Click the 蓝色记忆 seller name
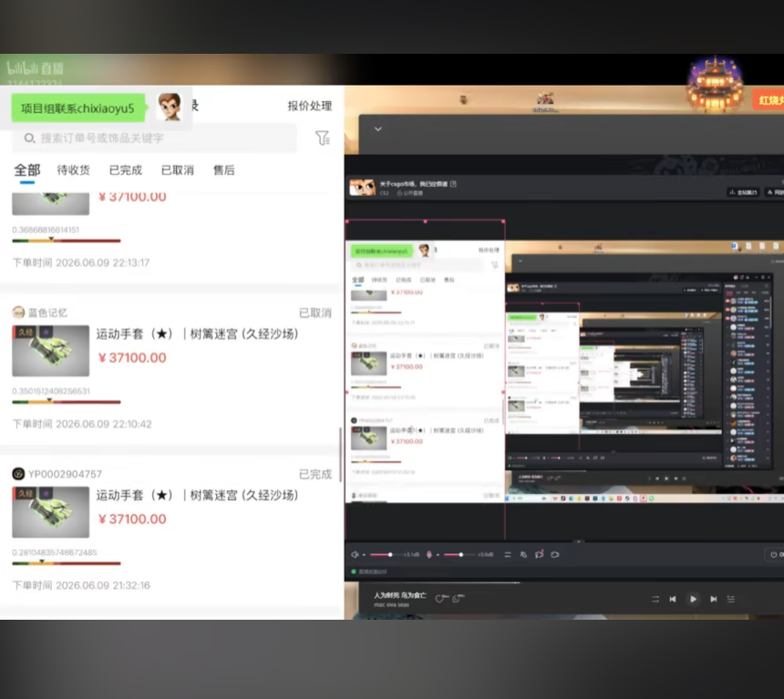This screenshot has height=699, width=784. tap(47, 313)
